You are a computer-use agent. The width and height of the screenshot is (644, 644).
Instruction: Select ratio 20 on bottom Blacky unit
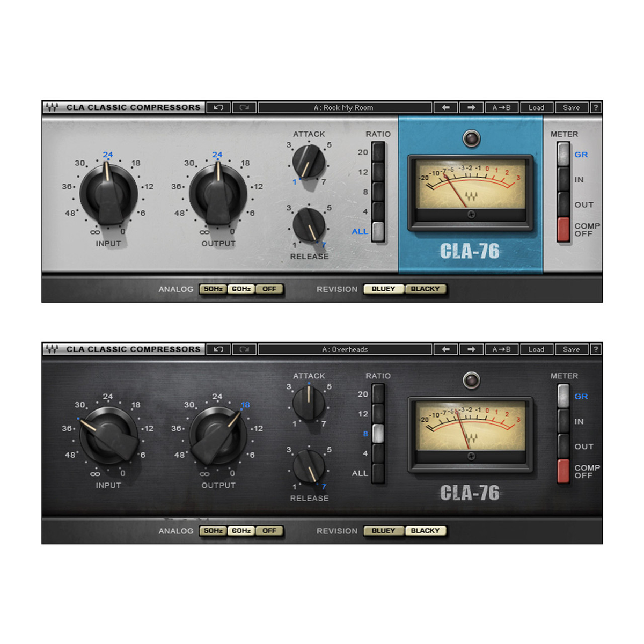378,394
